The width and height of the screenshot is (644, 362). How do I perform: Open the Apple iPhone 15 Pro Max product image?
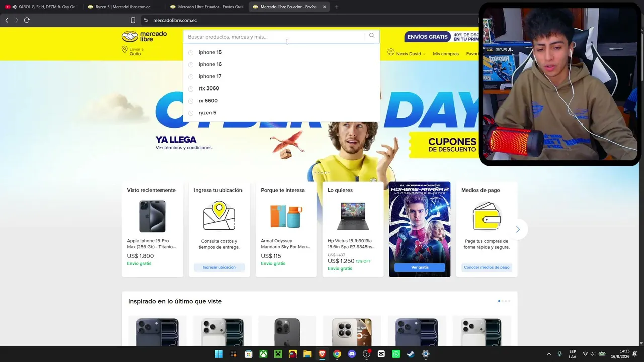point(152,216)
